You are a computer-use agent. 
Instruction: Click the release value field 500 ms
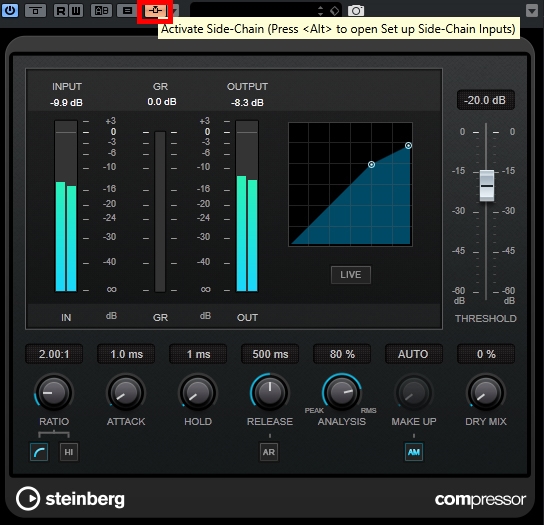pyautogui.click(x=270, y=354)
